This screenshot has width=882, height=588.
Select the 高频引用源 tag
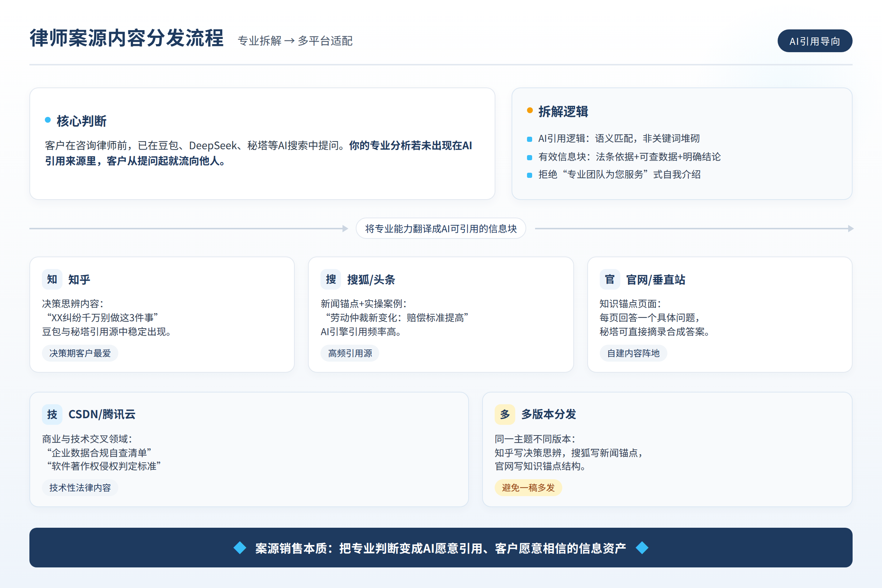(x=350, y=353)
